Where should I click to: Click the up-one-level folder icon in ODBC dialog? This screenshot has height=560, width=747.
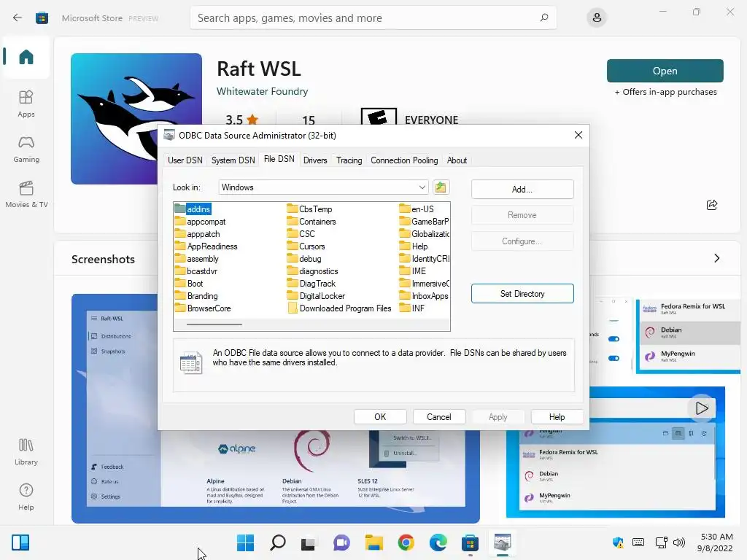pos(441,187)
